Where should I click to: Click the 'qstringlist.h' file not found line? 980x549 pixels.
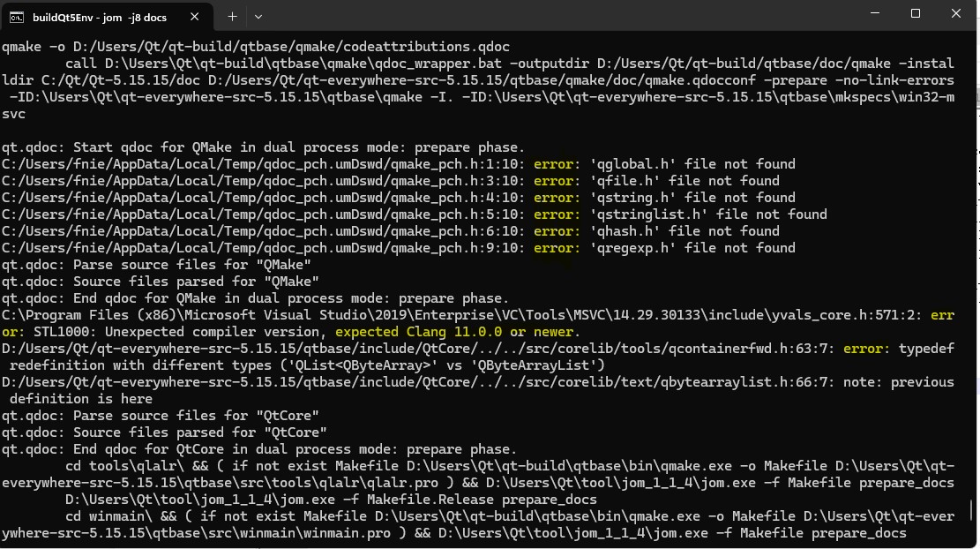415,214
